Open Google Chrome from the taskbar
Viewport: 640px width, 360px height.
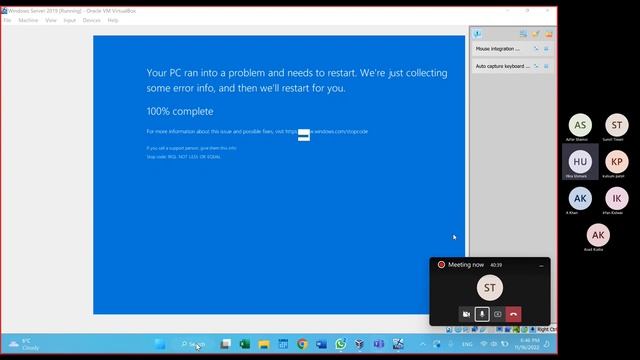pyautogui.click(x=302, y=344)
